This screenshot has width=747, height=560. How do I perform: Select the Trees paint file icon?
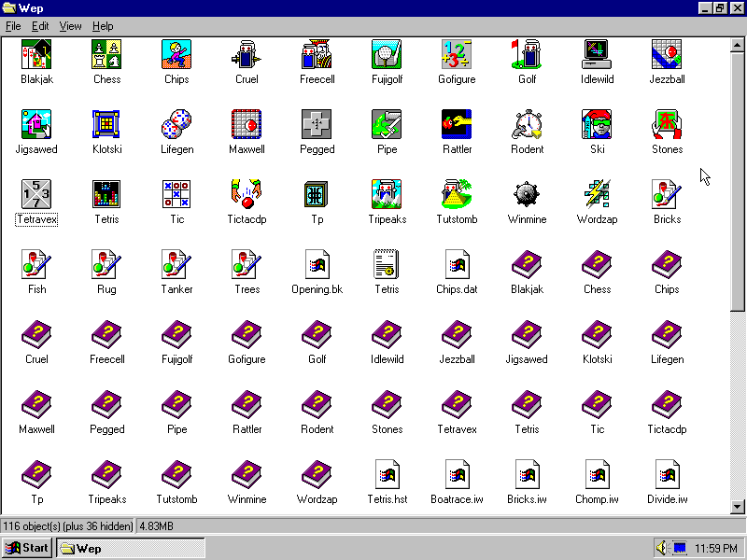pyautogui.click(x=247, y=264)
